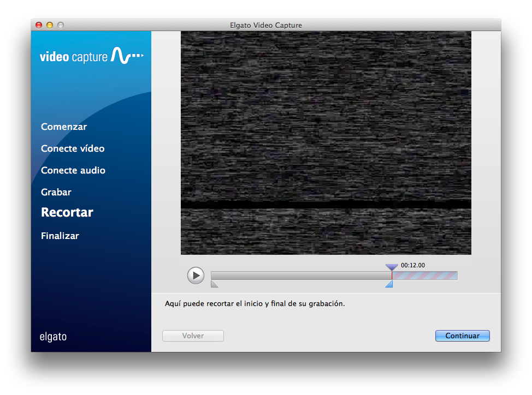Click the static video preview area
Viewport: 532px width, 395px height.
tap(326, 142)
